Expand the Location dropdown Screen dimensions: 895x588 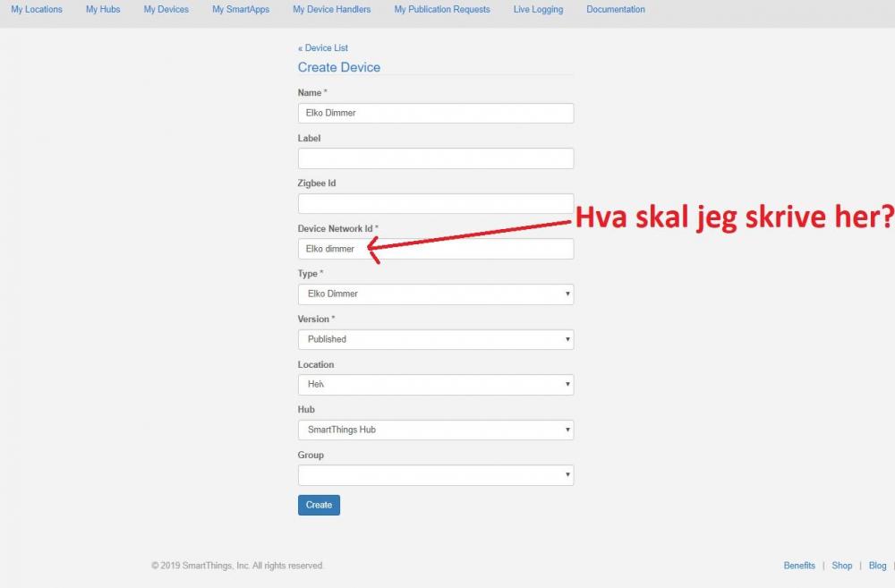435,385
